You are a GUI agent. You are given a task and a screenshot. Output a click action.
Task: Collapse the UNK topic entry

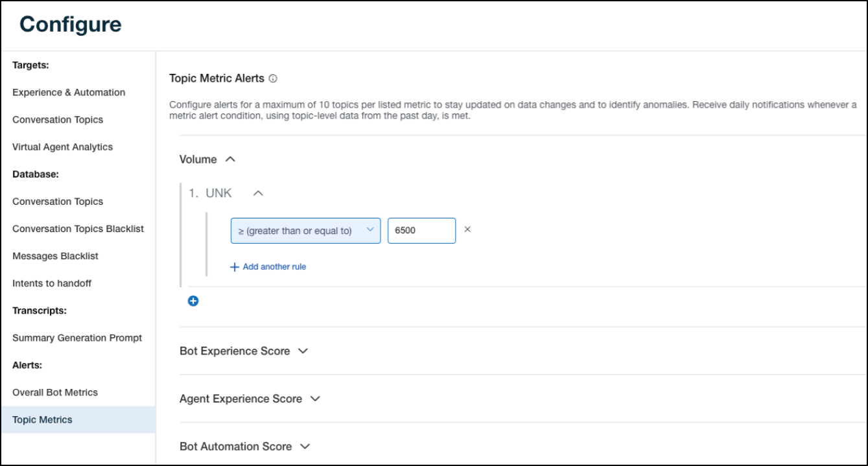[x=258, y=193]
